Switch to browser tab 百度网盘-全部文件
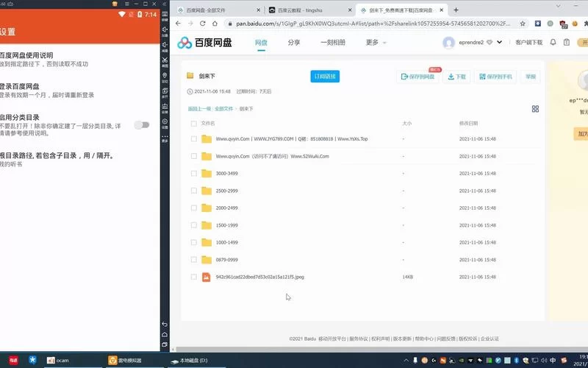Viewport: 588px width, 368px height. tap(218, 10)
